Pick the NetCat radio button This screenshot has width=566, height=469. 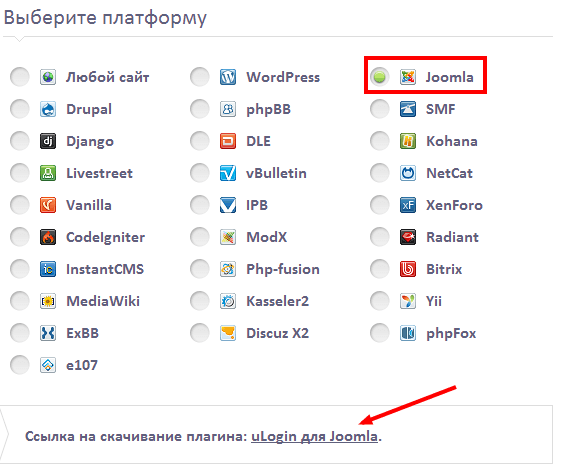pyautogui.click(x=379, y=173)
